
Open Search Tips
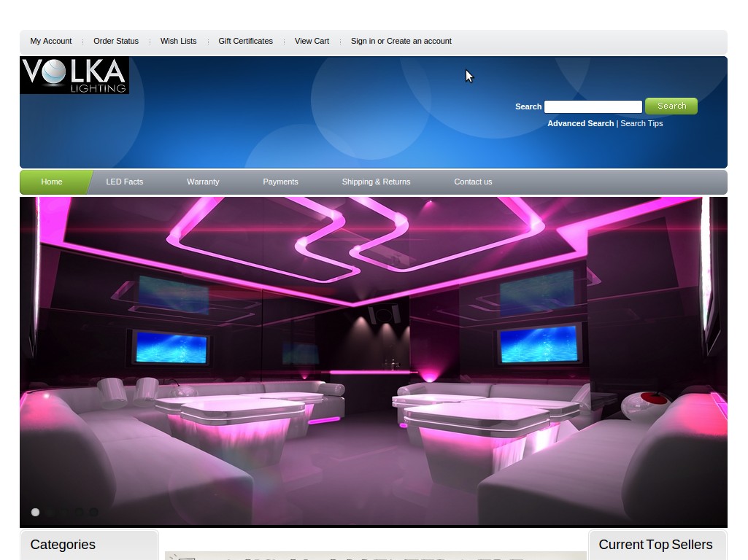point(641,123)
